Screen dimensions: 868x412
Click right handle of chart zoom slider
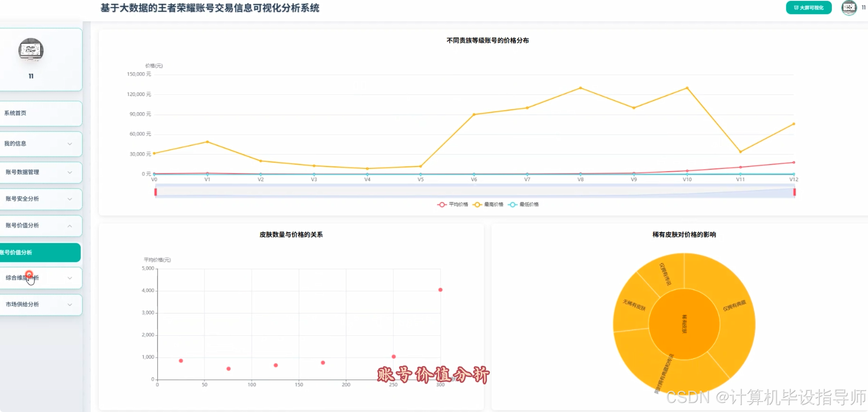pos(794,192)
